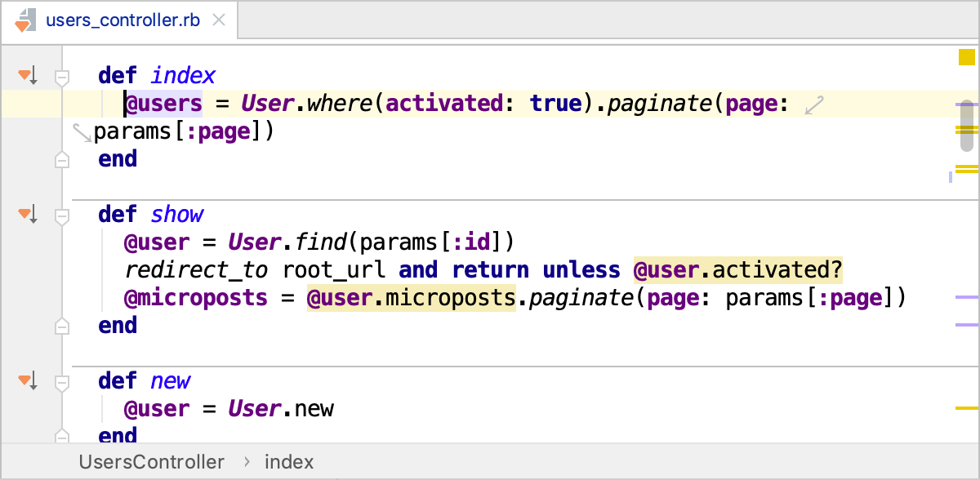Click the highlighted @user.activated? expression
The height and width of the screenshot is (480, 980).
(737, 269)
